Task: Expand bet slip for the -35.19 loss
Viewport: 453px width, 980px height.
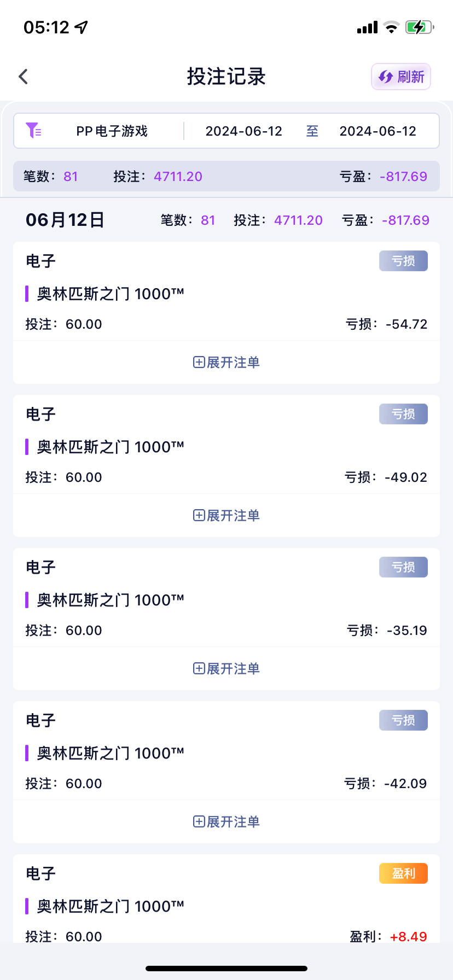Action: tap(226, 668)
